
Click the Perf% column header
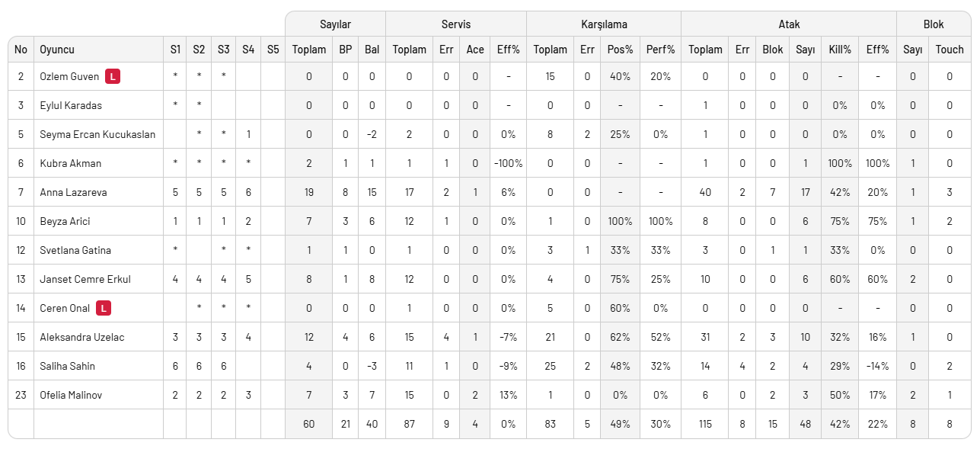click(x=660, y=50)
